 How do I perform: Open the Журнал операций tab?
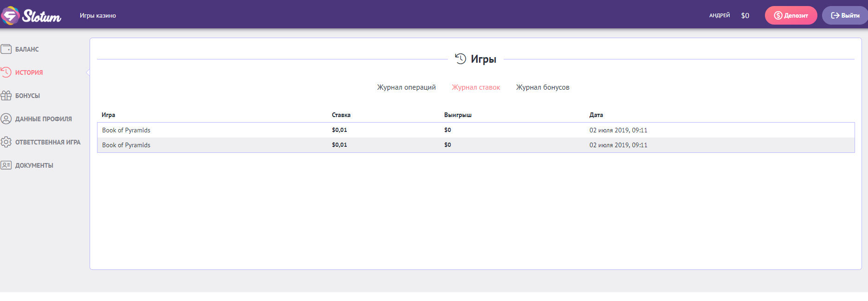click(406, 87)
